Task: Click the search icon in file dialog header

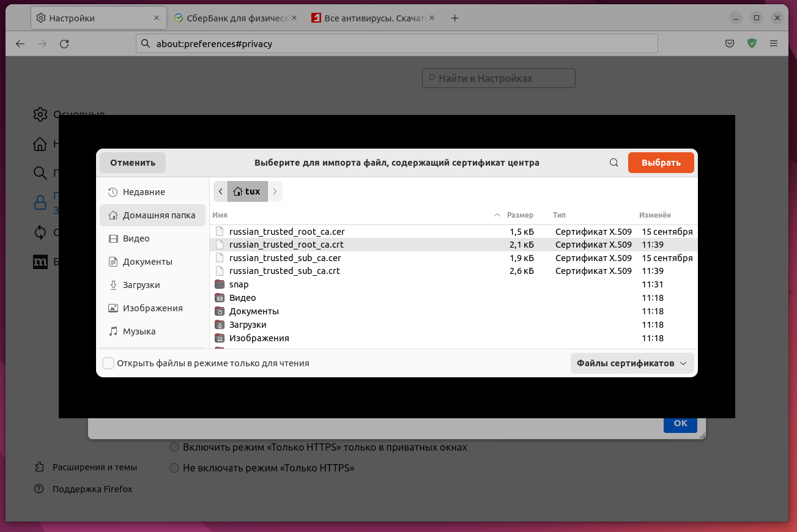Action: coord(614,163)
